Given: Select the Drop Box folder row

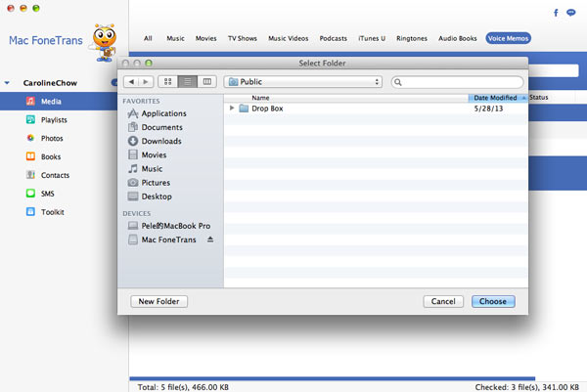Looking at the screenshot, I should click(376, 109).
